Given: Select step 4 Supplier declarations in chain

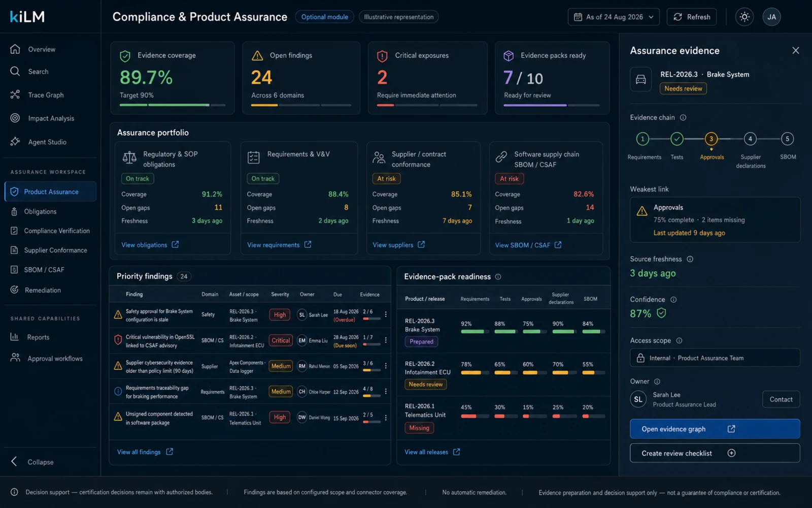Looking at the screenshot, I should 750,139.
